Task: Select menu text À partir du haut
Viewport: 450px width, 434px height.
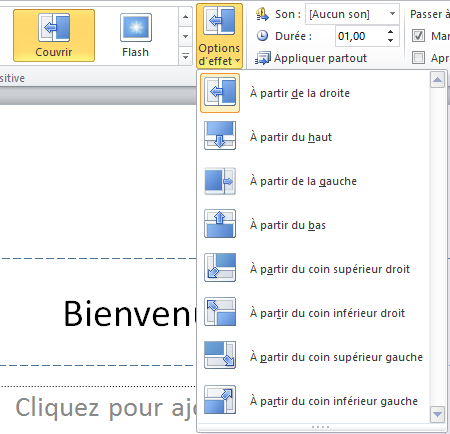Action: coord(291,137)
